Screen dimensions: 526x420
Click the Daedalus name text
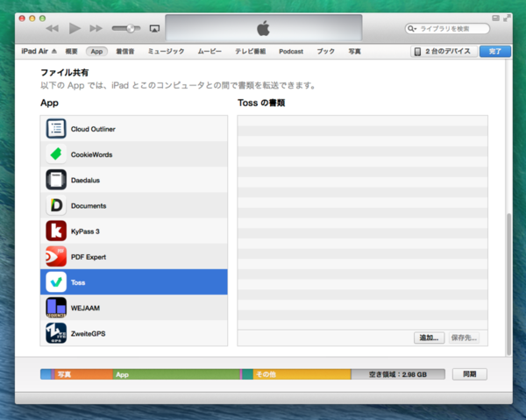[85, 180]
